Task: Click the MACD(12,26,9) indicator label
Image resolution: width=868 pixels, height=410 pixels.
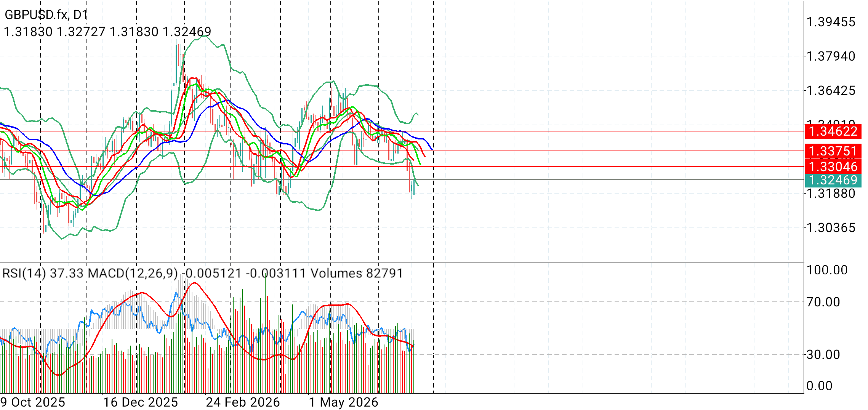Action: [x=197, y=273]
